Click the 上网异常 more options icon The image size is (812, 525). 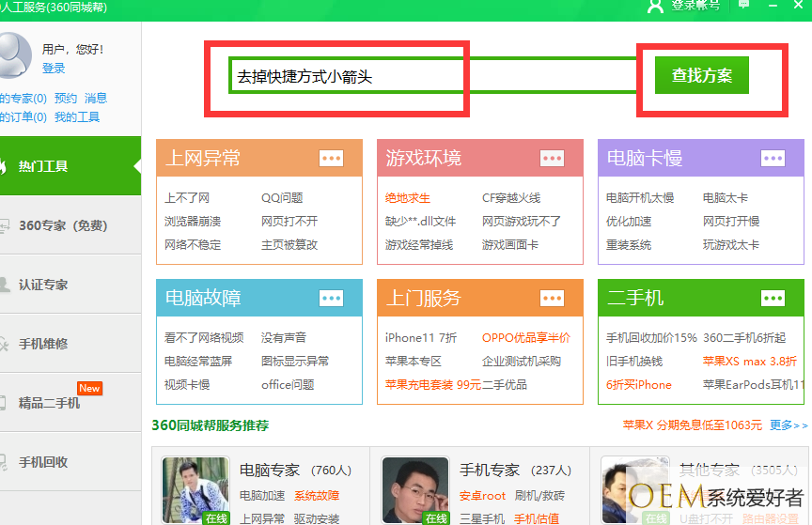[331, 159]
